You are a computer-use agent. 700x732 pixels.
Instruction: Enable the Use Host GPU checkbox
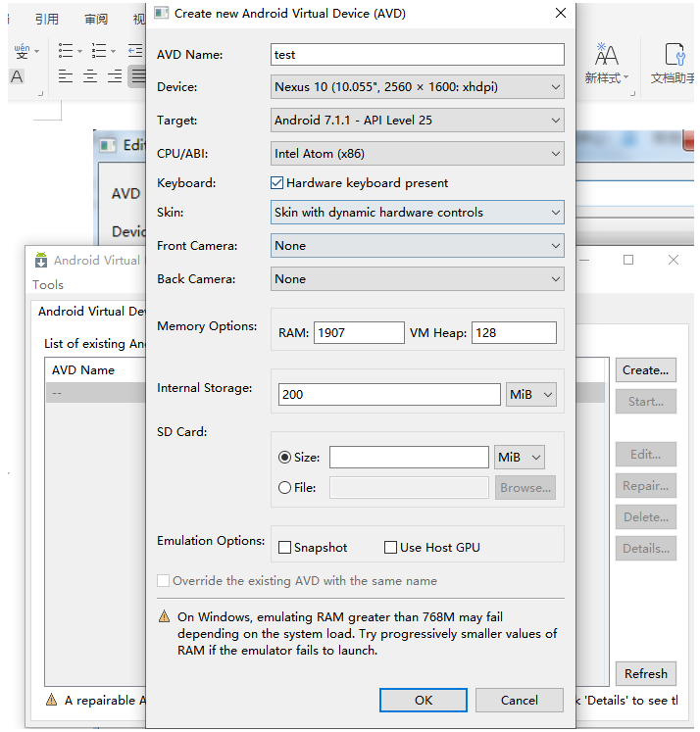[x=390, y=547]
